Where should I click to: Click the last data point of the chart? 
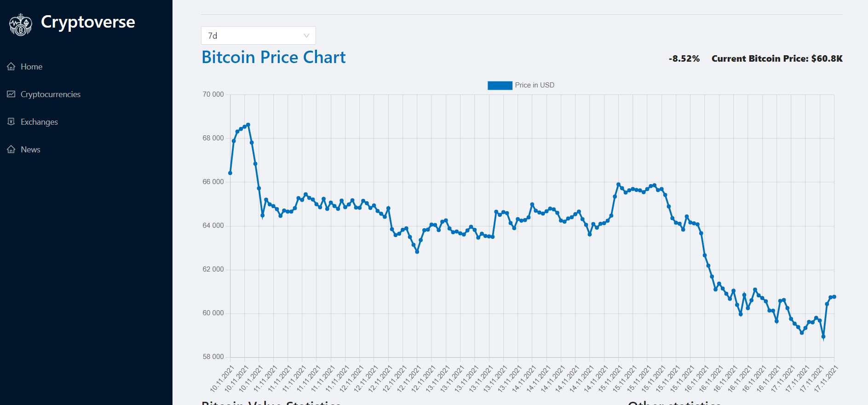click(x=834, y=297)
